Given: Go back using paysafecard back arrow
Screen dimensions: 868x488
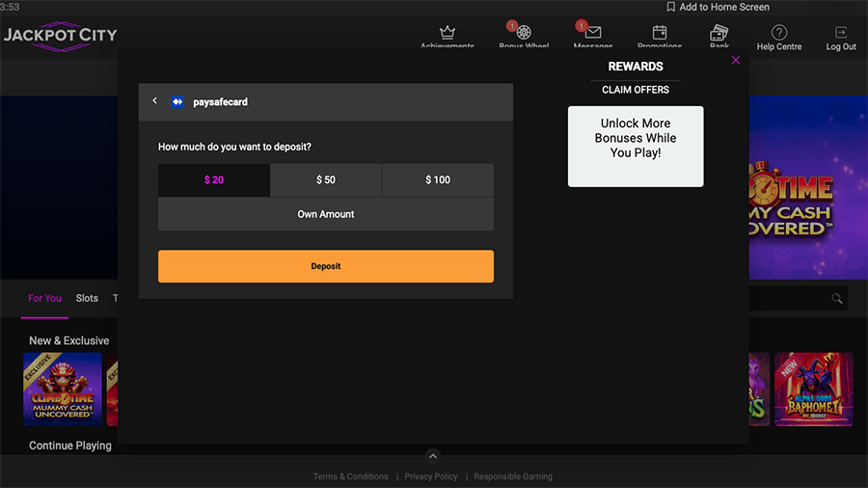Looking at the screenshot, I should click(x=155, y=100).
